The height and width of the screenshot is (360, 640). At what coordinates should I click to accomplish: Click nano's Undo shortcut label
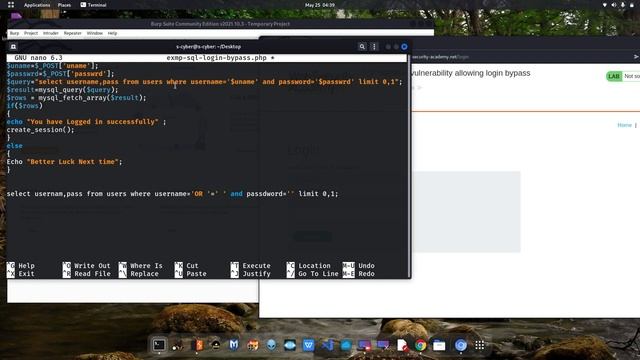click(366, 266)
